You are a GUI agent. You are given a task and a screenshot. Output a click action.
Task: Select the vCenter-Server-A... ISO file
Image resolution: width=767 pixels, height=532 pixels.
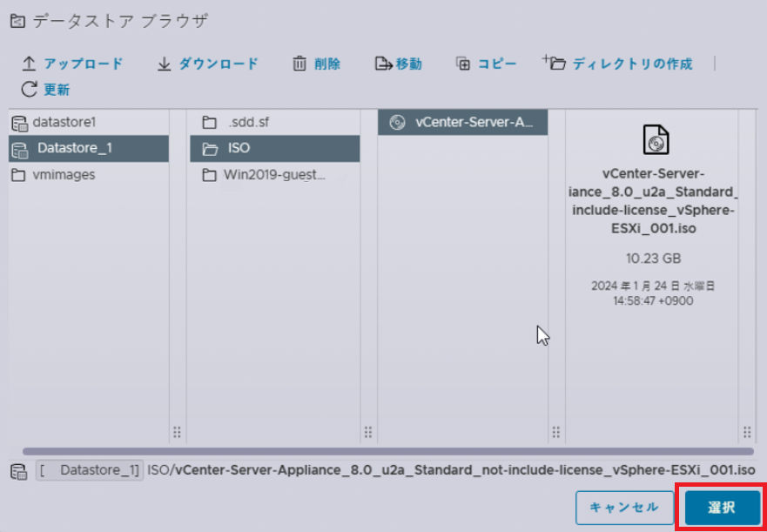tap(463, 123)
